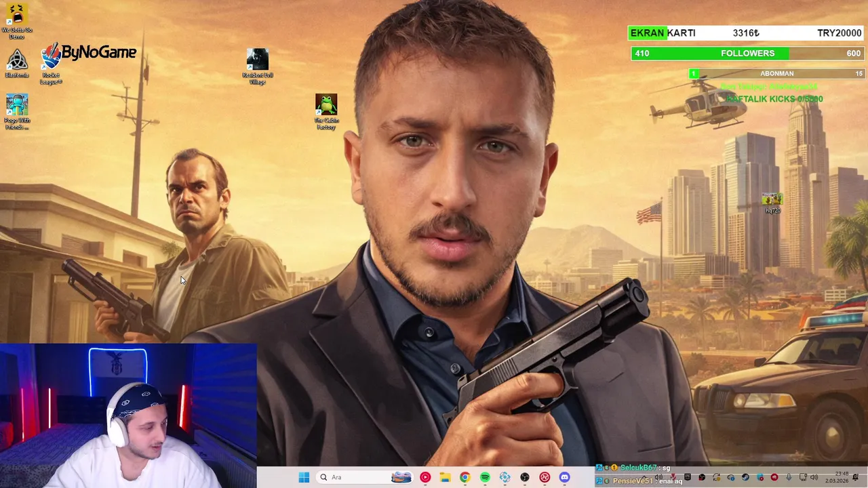Image resolution: width=868 pixels, height=488 pixels.
Task: Select the desktop icon near the skyscrapers
Action: click(772, 203)
